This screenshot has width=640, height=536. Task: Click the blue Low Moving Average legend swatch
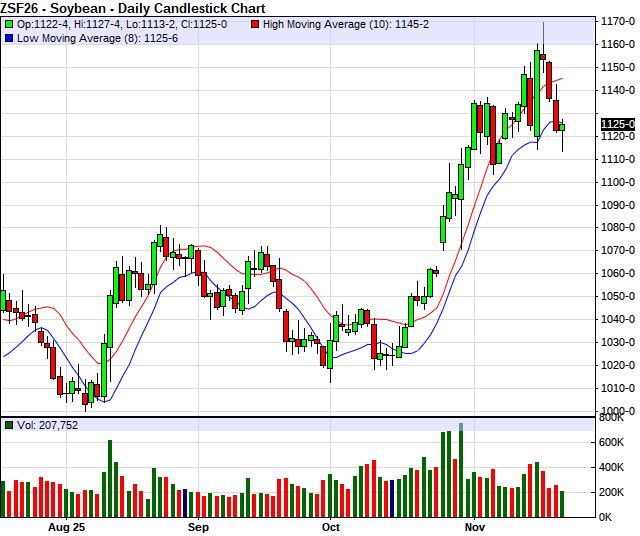[x=9, y=37]
